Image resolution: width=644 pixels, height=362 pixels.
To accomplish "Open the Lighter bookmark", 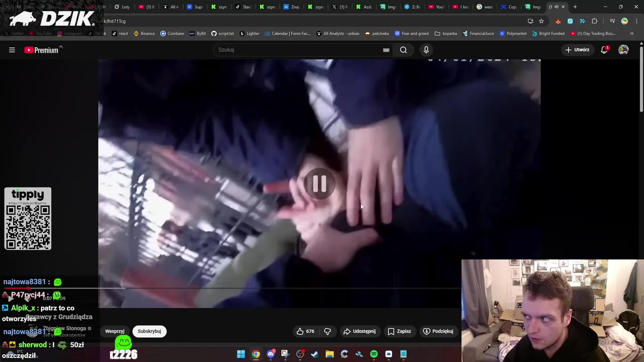I will pyautogui.click(x=249, y=34).
